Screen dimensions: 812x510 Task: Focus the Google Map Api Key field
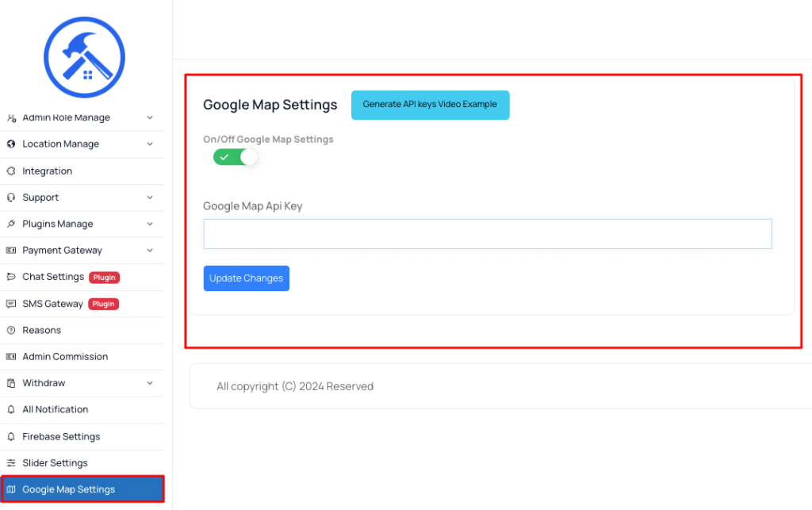488,234
